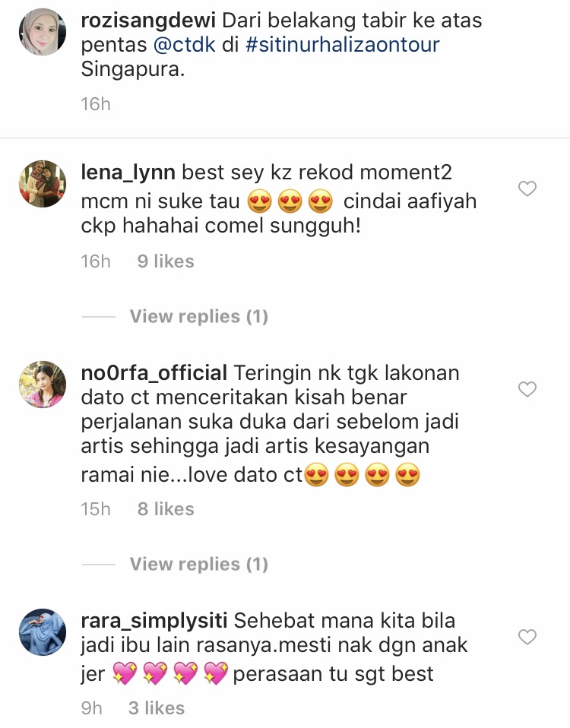Image resolution: width=570 pixels, height=728 pixels.
Task: Open lena_lynn's profile avatar
Action: 43,184
